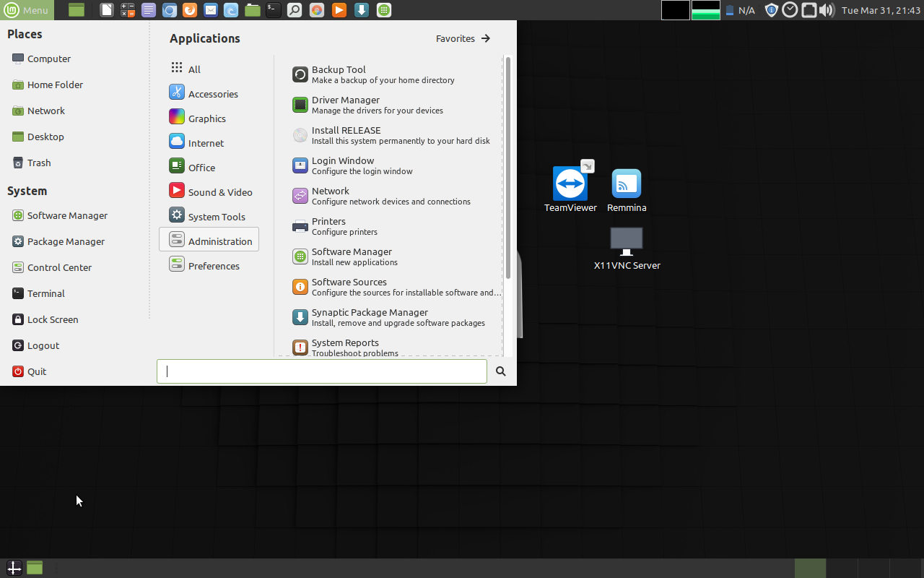Click the green window icon in bottom panel
The image size is (924, 578).
pos(35,568)
